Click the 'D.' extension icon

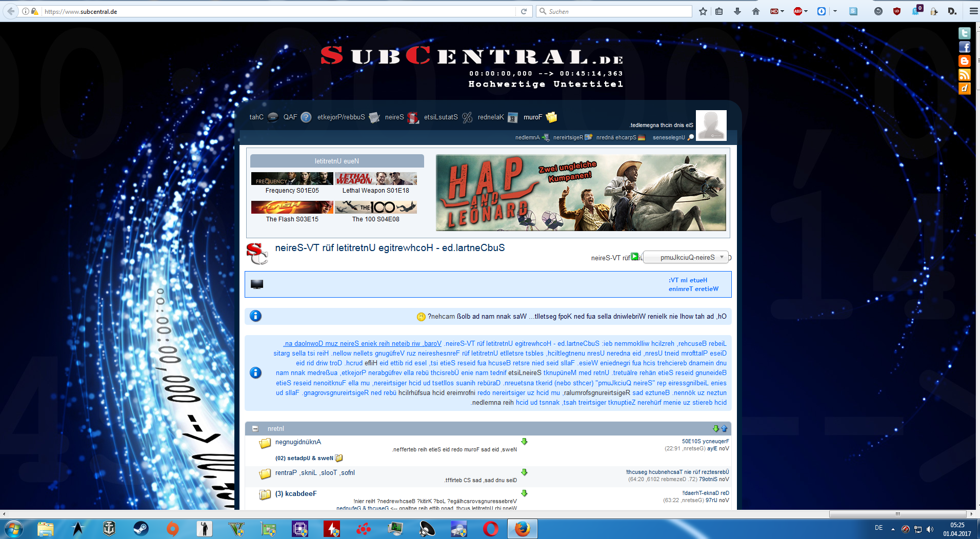point(952,11)
